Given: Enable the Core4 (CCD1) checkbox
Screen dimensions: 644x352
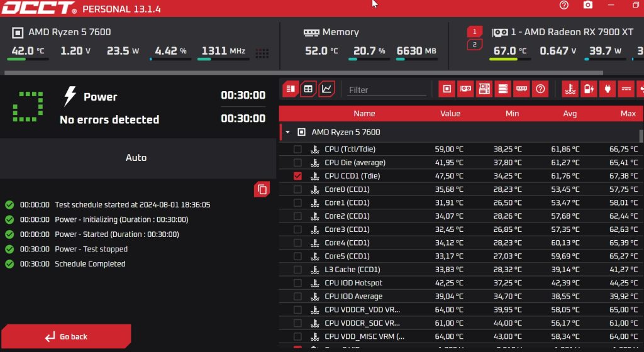Looking at the screenshot, I should (x=297, y=243).
